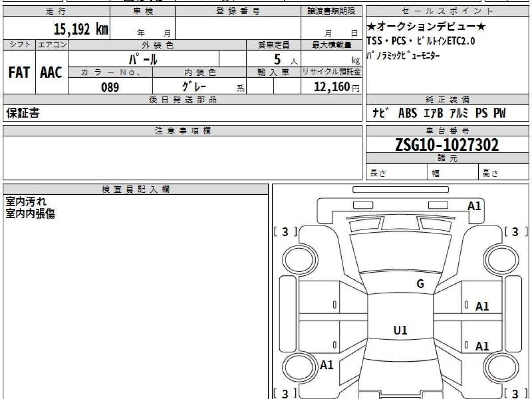Select the seating capacity 5 人
This screenshot has width=532, height=399.
[286, 59]
